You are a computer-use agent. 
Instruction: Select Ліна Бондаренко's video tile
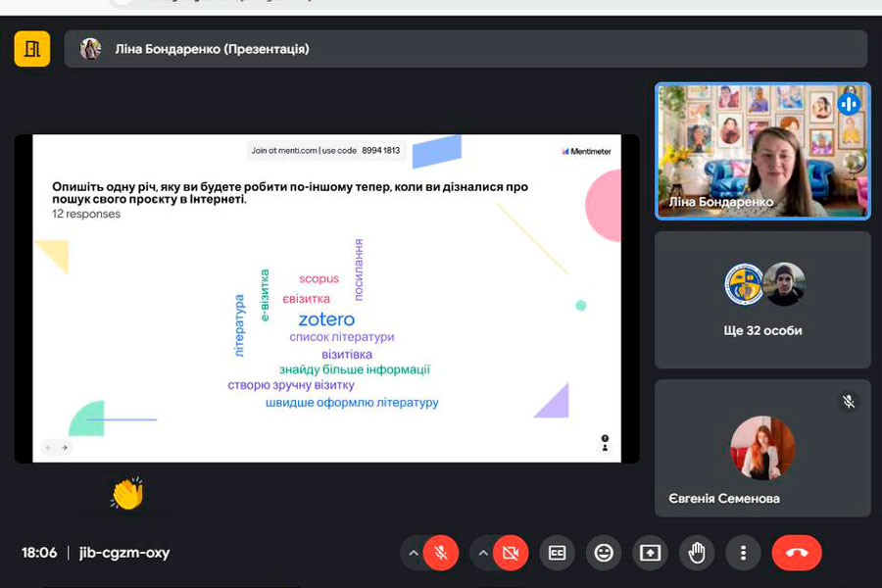point(762,151)
